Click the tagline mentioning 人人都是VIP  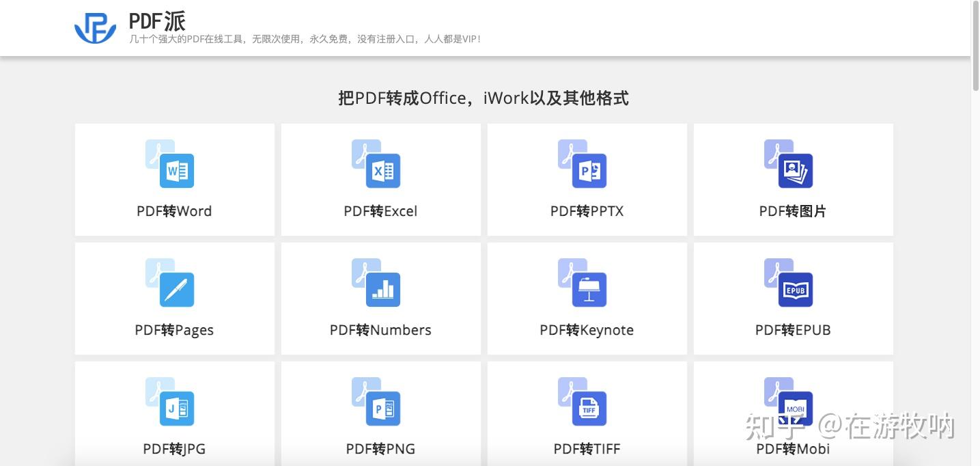(305, 39)
